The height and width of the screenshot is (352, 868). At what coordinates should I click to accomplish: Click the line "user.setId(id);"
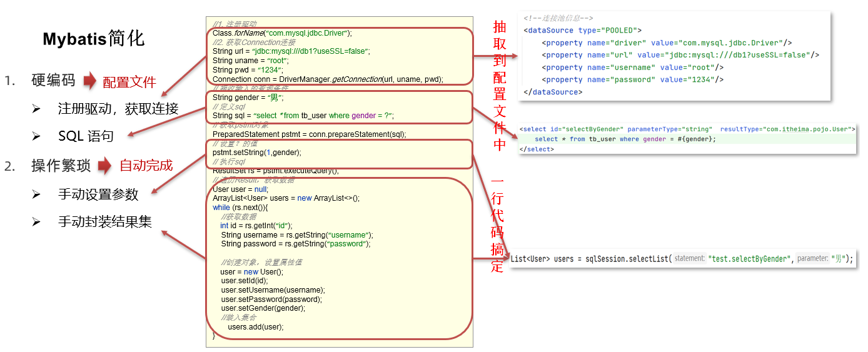(x=244, y=281)
